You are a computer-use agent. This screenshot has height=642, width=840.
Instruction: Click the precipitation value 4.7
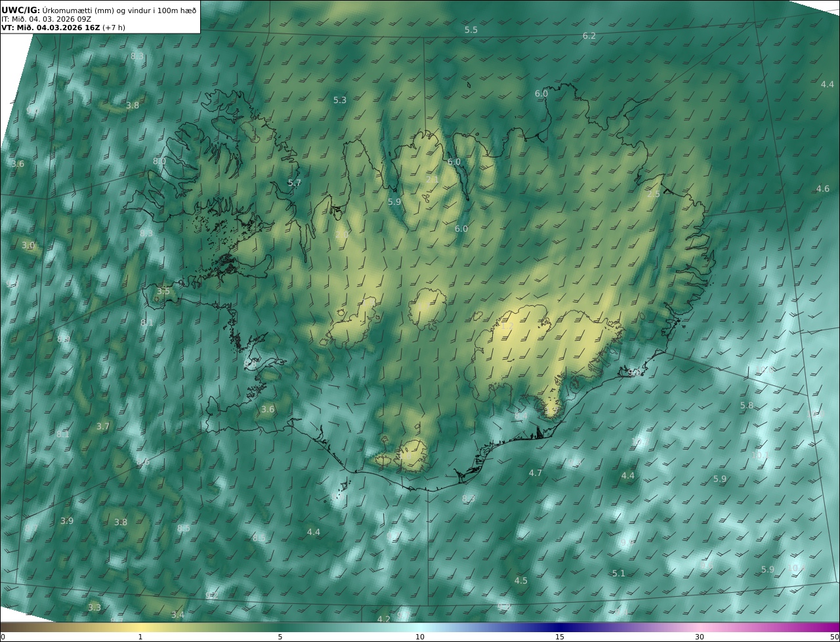click(535, 473)
